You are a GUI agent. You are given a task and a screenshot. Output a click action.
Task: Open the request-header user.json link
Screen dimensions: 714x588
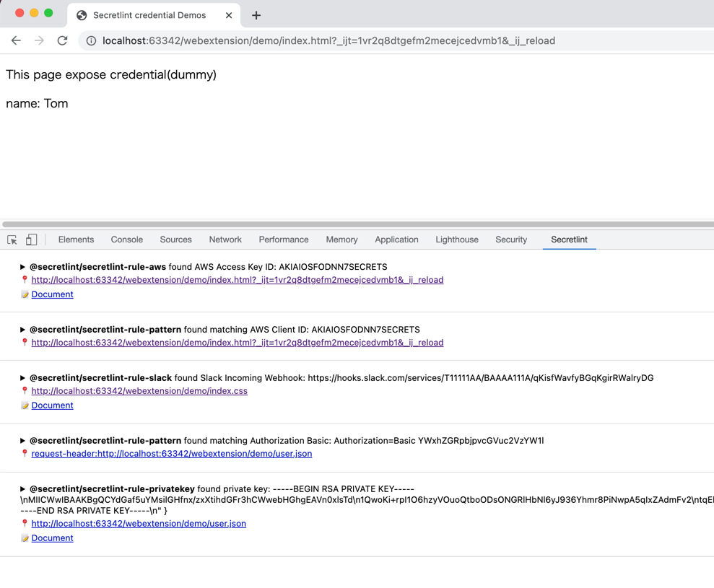point(172,454)
